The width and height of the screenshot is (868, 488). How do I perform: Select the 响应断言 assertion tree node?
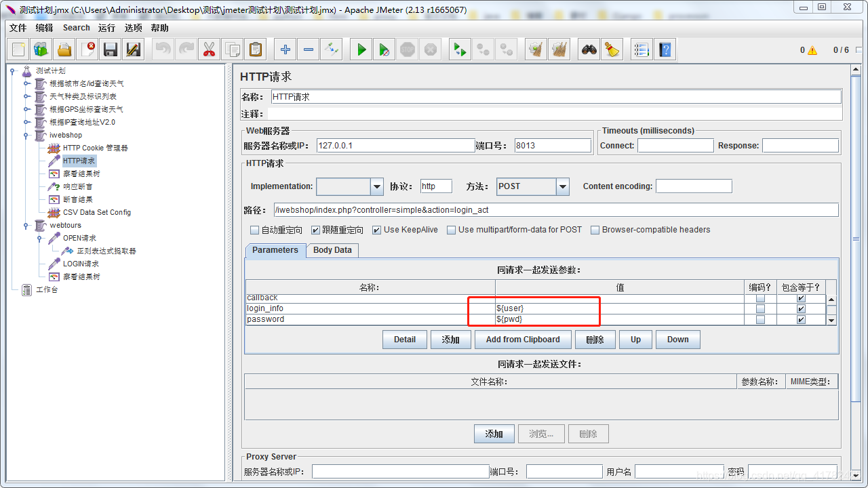coord(78,186)
